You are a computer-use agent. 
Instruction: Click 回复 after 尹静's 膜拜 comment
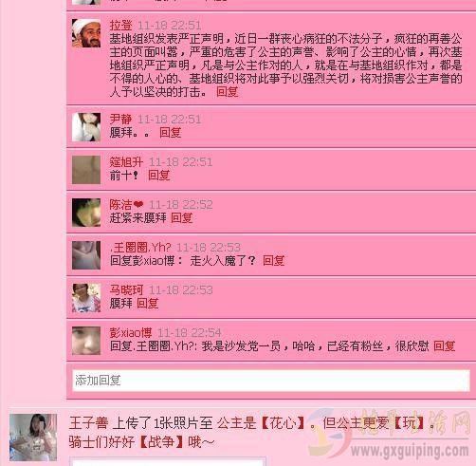click(171, 133)
